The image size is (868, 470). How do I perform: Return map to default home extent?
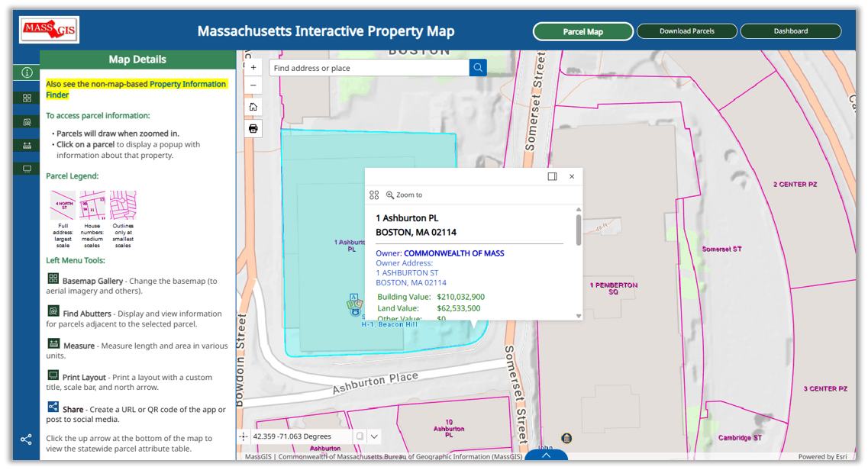253,107
